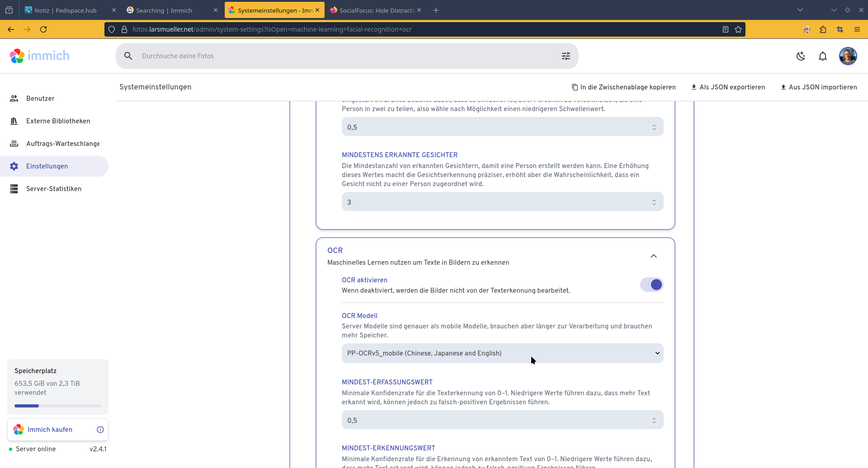868x468 pixels.
Task: Click In die Zwischenablage kopieren
Action: pos(623,87)
